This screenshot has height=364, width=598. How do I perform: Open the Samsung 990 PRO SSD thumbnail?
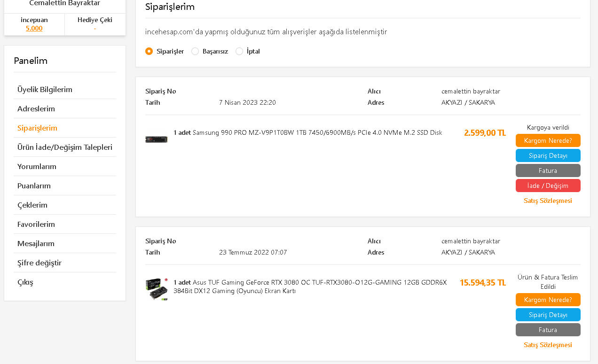click(156, 139)
